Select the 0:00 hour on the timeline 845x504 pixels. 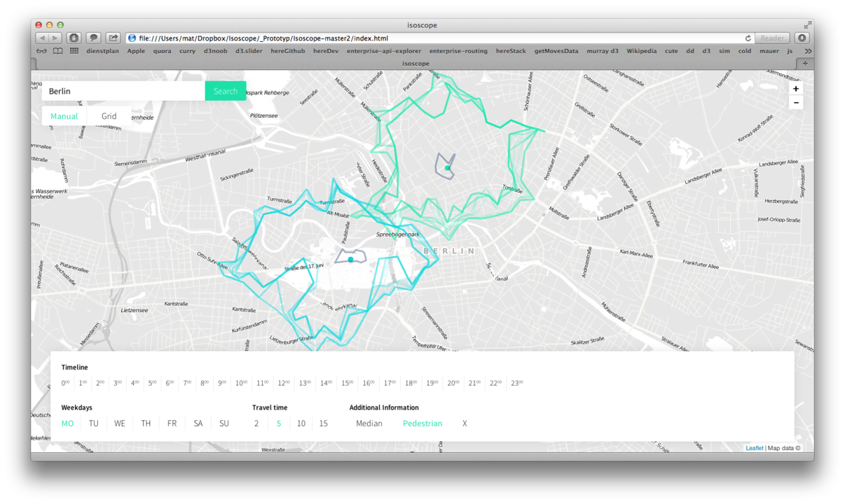tap(65, 383)
